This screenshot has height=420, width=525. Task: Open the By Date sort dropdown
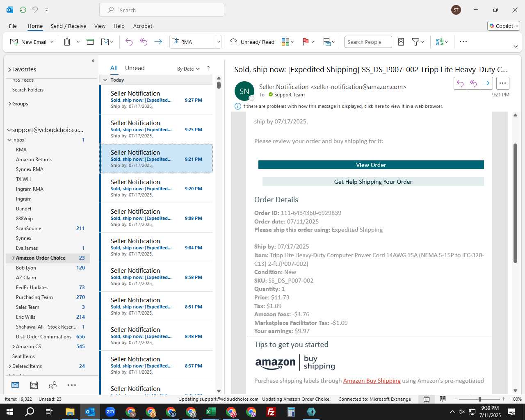pyautogui.click(x=188, y=69)
